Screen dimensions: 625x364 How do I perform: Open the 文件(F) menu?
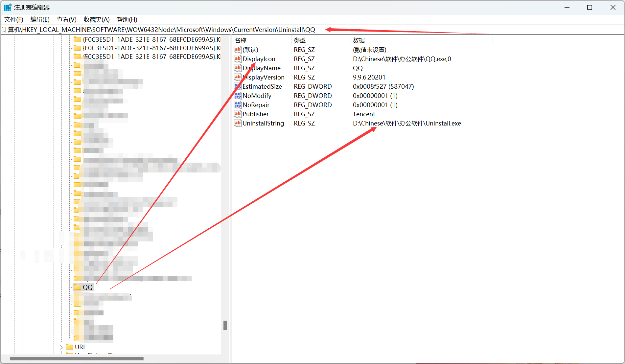14,20
